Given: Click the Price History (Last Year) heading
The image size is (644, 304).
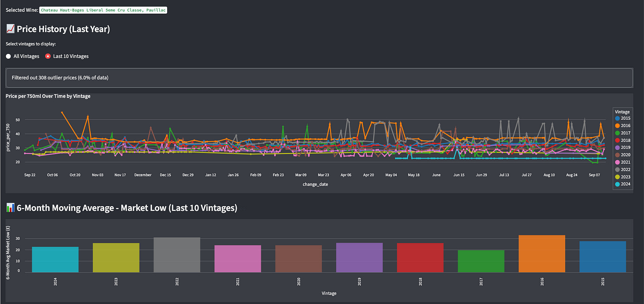Looking at the screenshot, I should click(63, 29).
